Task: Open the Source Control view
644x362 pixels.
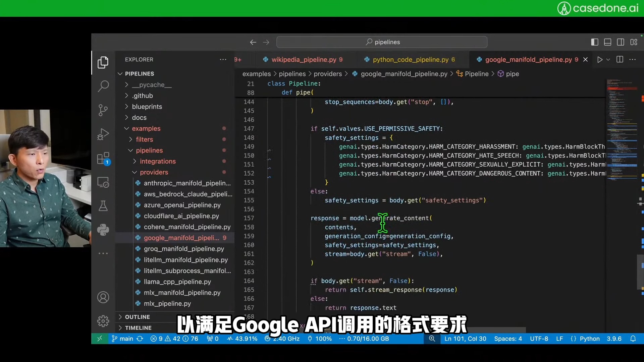Action: click(103, 110)
